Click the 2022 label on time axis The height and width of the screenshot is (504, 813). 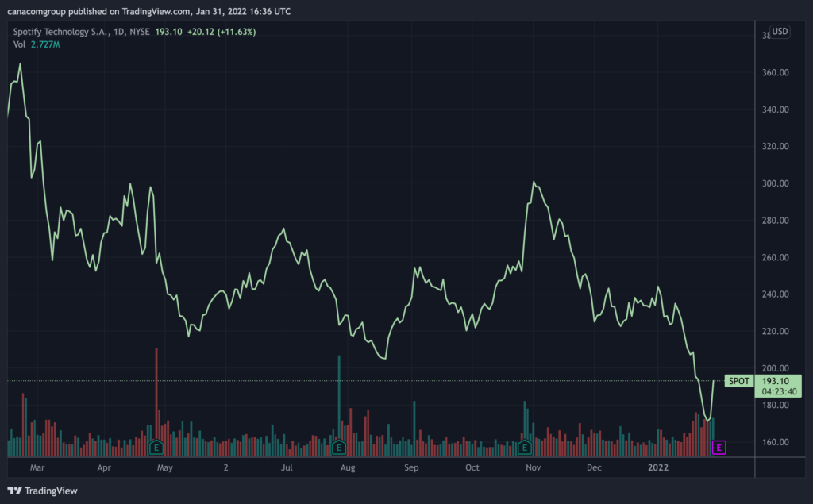pyautogui.click(x=658, y=467)
